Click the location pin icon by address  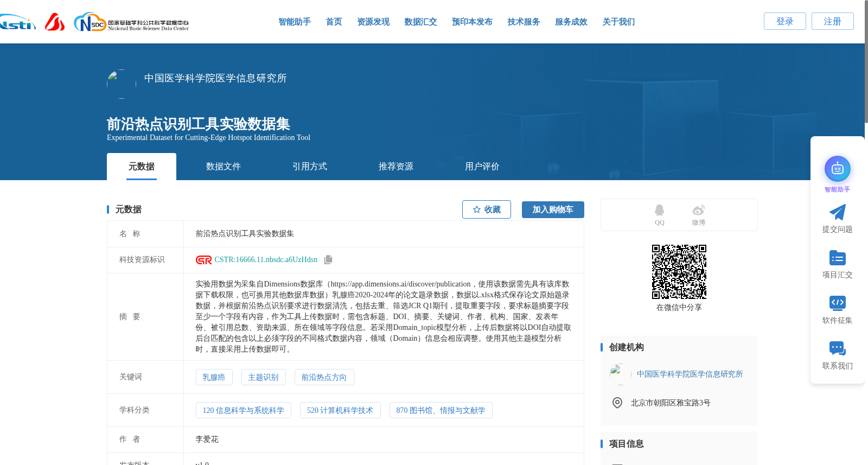coord(617,403)
